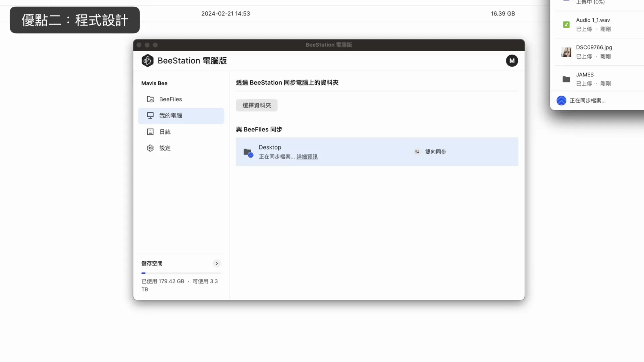Viewport: 644px width, 362px height.
Task: Open the M user avatar menu
Action: pyautogui.click(x=512, y=61)
